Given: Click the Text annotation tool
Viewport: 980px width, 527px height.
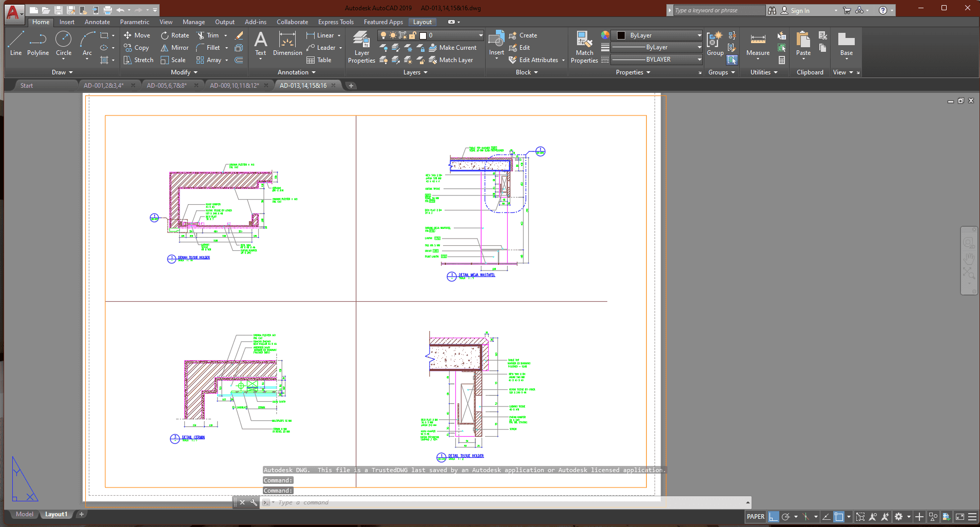Looking at the screenshot, I should 261,43.
